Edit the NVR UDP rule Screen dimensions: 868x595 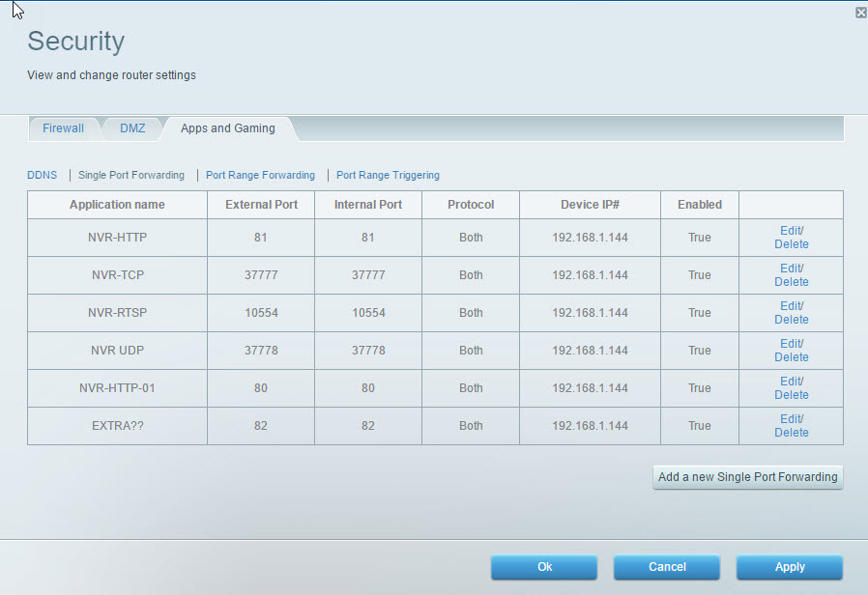click(x=791, y=344)
